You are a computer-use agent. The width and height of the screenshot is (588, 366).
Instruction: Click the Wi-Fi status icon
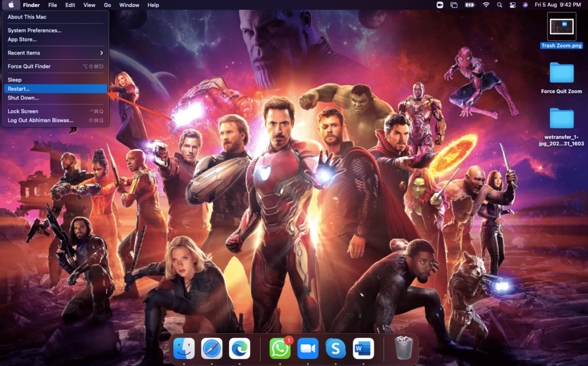tap(486, 5)
